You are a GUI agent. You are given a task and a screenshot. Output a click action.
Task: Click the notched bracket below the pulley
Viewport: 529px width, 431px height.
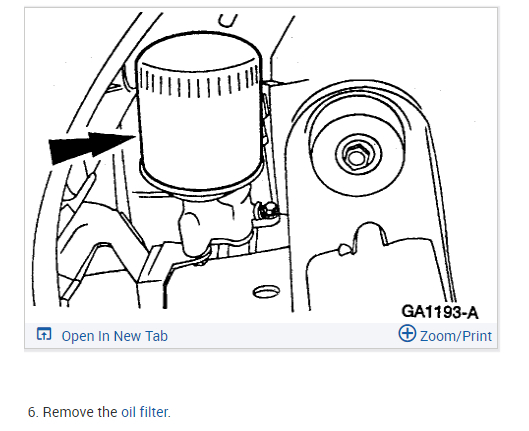(371, 266)
